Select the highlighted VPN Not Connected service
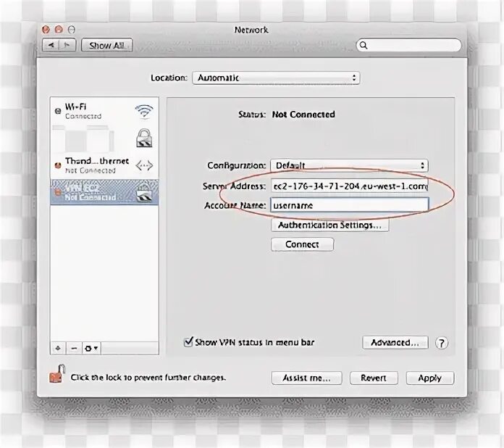The image size is (504, 448). (104, 192)
